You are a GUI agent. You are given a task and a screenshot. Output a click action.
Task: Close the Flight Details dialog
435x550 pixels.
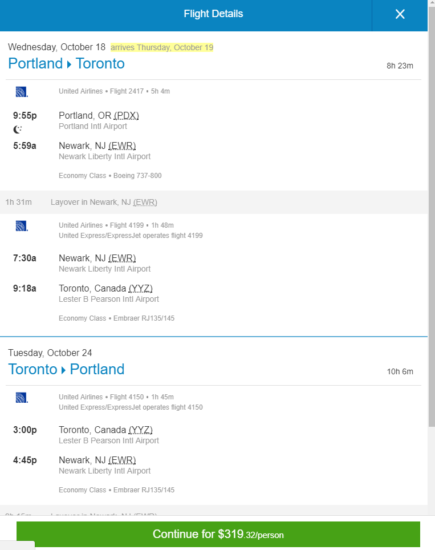400,14
